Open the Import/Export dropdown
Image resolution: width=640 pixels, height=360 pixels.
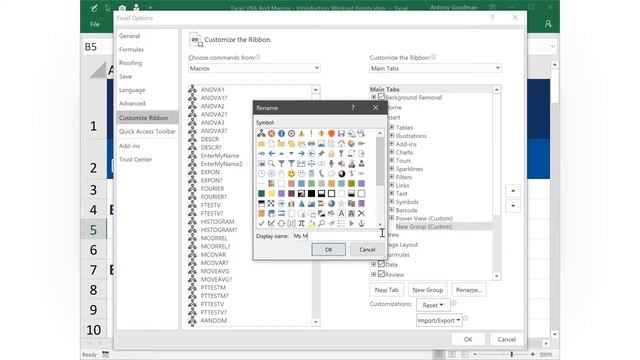click(439, 320)
